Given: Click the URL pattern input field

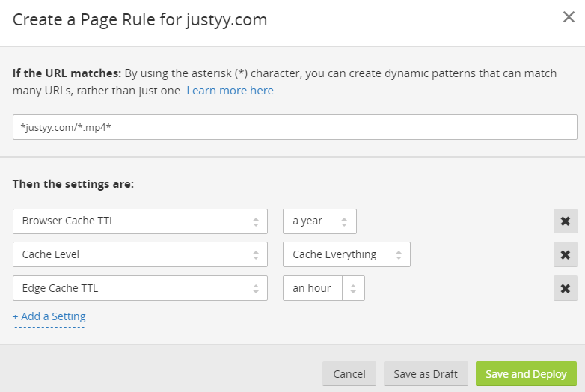Looking at the screenshot, I should tap(295, 127).
